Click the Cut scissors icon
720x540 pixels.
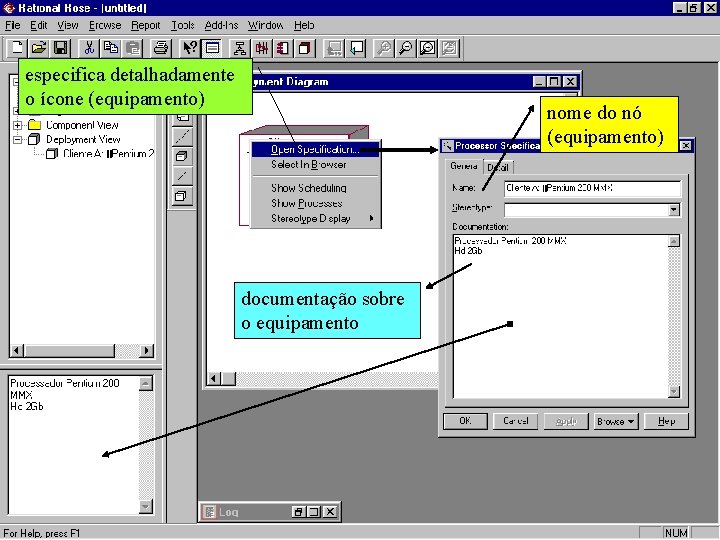point(89,48)
